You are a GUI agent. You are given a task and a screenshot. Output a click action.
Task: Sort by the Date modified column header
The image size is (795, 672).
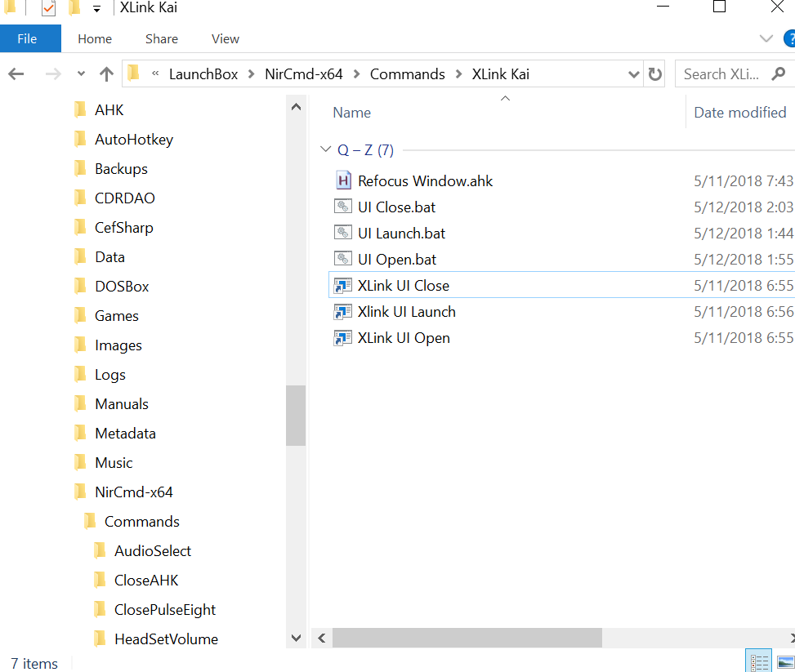coord(739,113)
